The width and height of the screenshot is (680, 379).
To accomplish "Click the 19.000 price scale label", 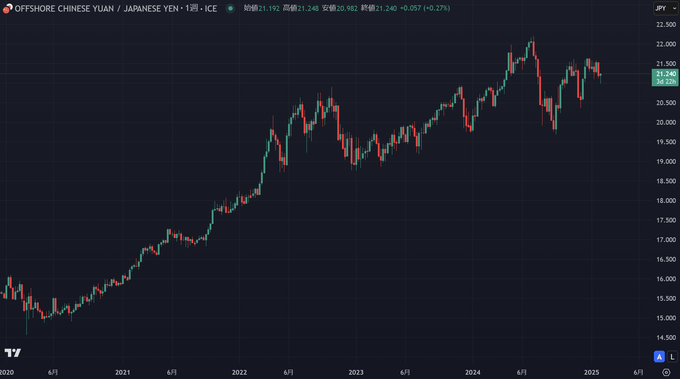I will pyautogui.click(x=666, y=161).
